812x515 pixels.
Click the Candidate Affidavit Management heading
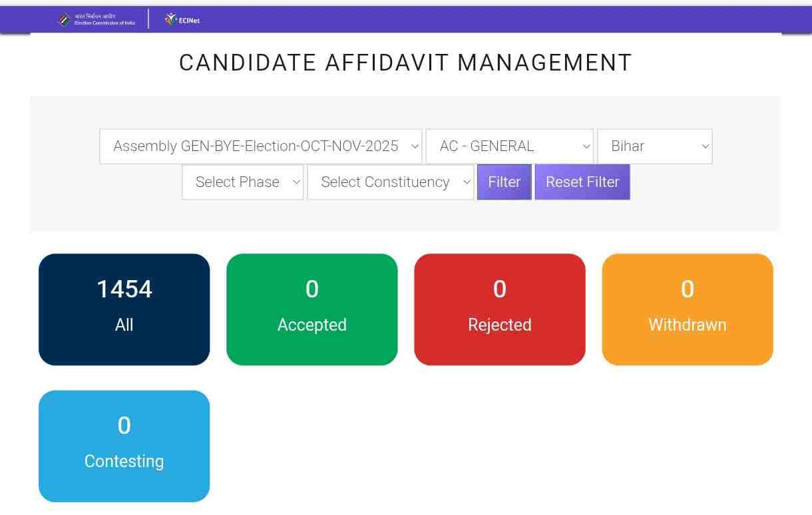[405, 63]
